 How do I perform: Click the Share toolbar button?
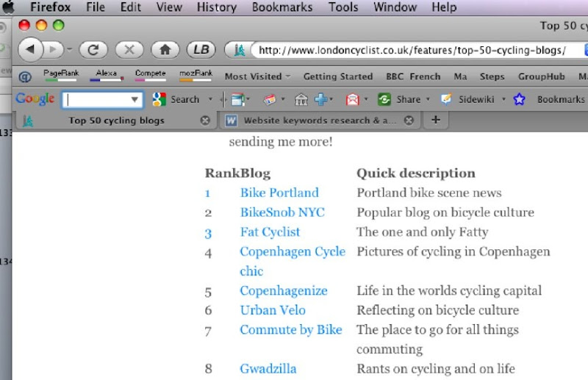pos(399,99)
